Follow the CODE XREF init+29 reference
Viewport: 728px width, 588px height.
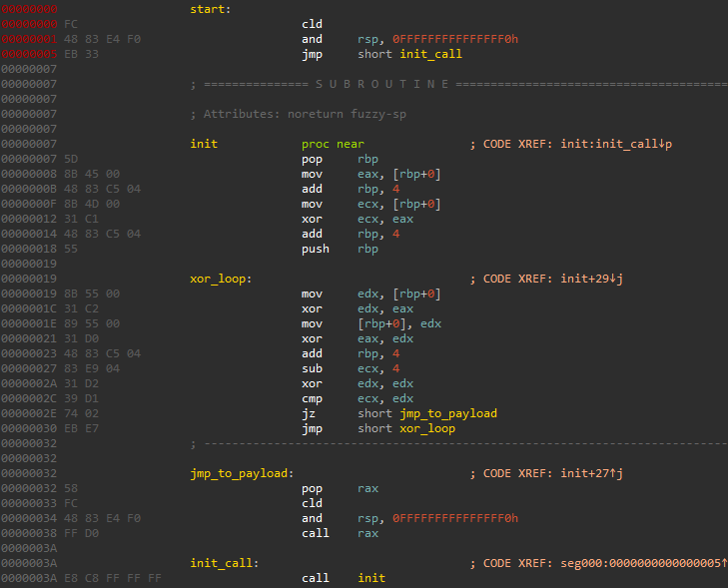click(591, 279)
